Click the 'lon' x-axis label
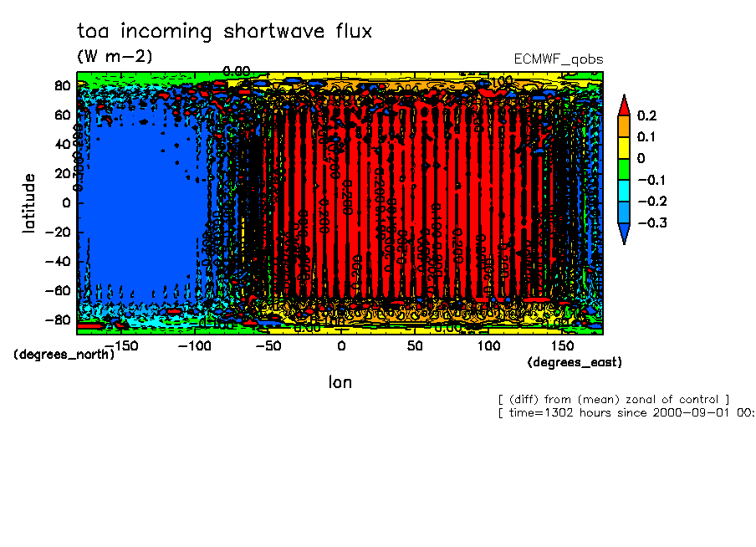The height and width of the screenshot is (547, 756). 340,382
